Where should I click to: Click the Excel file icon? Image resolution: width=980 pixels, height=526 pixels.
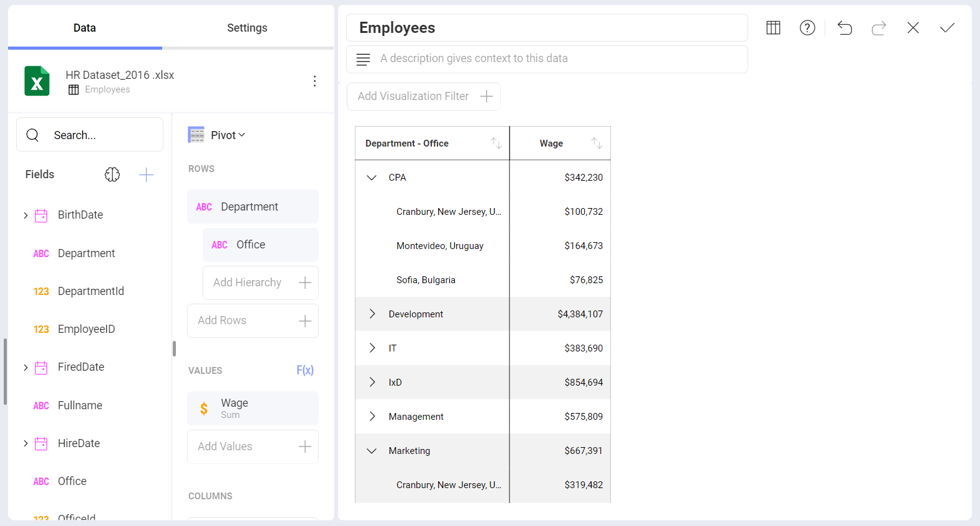coord(37,81)
